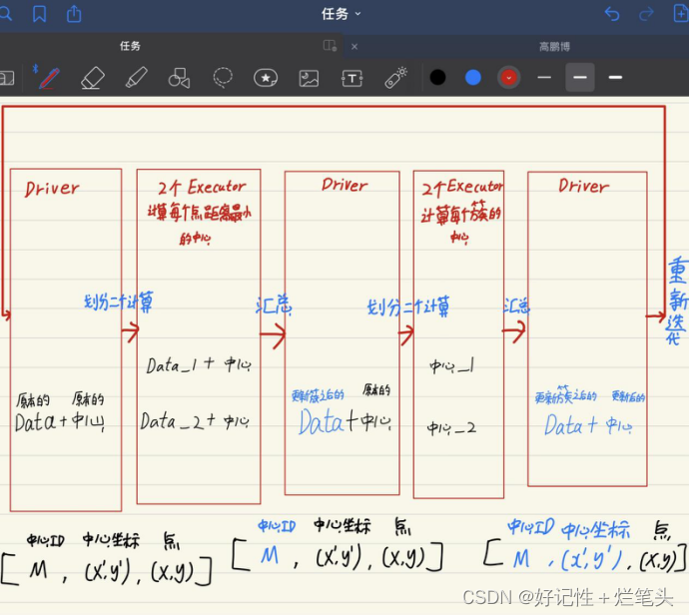Open the Elements sticker tool

[266, 78]
